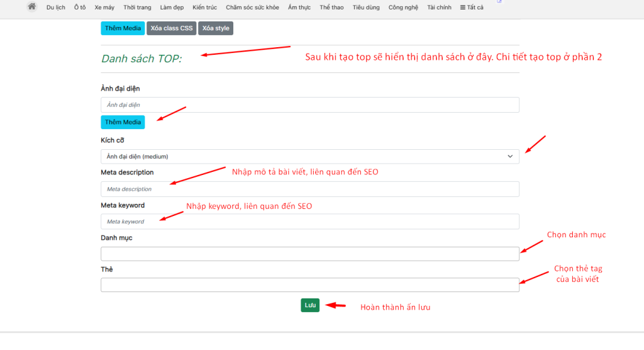Click 'Thêm Media' button under Ảnh đại diện
Screen dimensions: 644x350
click(x=123, y=122)
